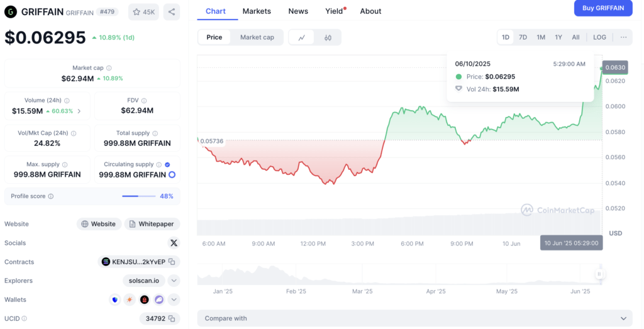
Task: Click the 0.05736 opening price label
Action: point(212,142)
